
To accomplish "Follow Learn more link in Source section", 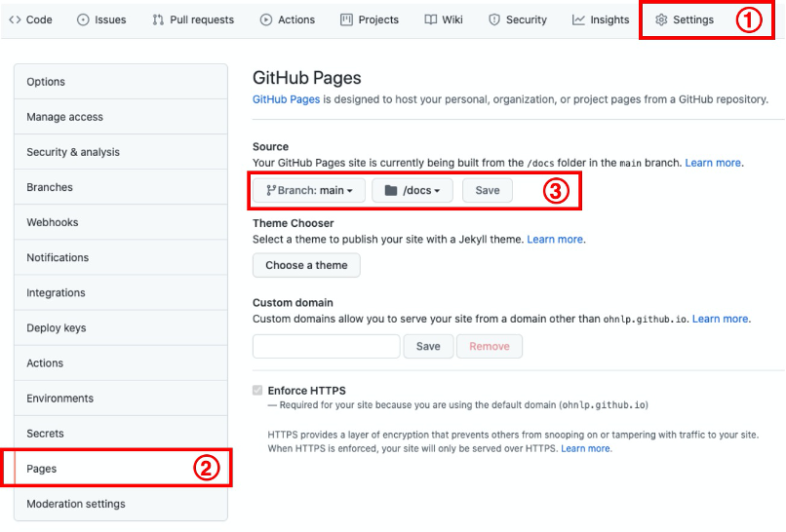I will tap(713, 163).
